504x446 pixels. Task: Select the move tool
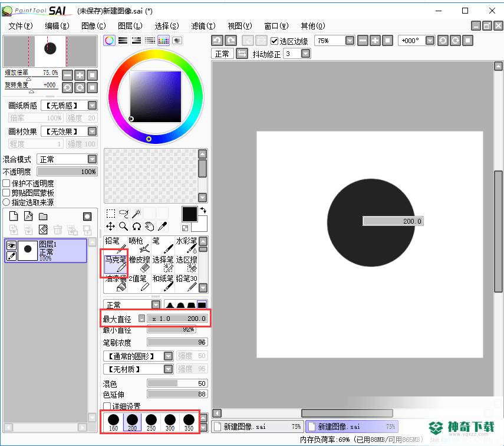(111, 227)
